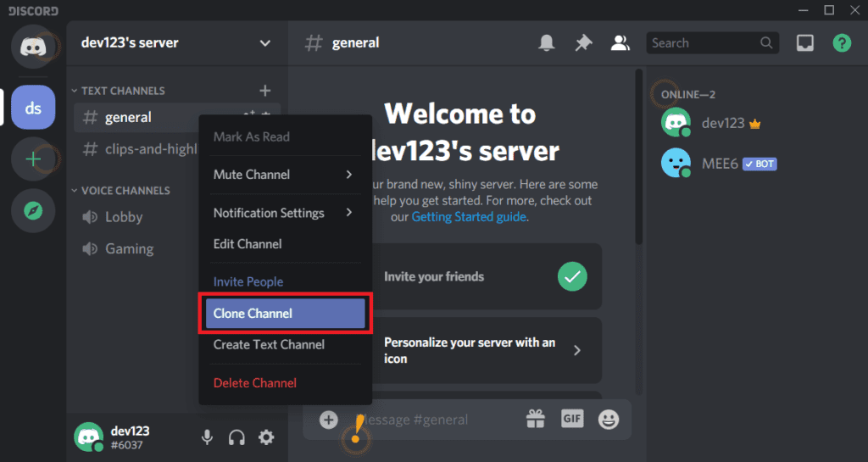Open Explore Public Servers compass icon
868x462 pixels.
coord(33,211)
